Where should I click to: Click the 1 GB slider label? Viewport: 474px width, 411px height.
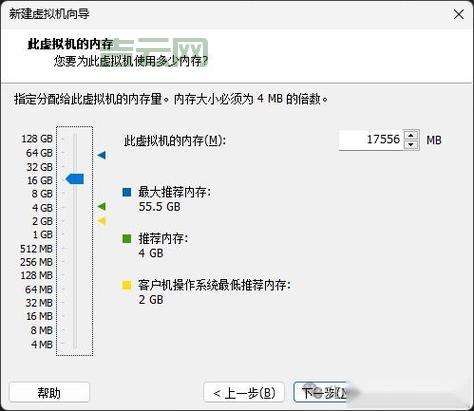tap(43, 234)
